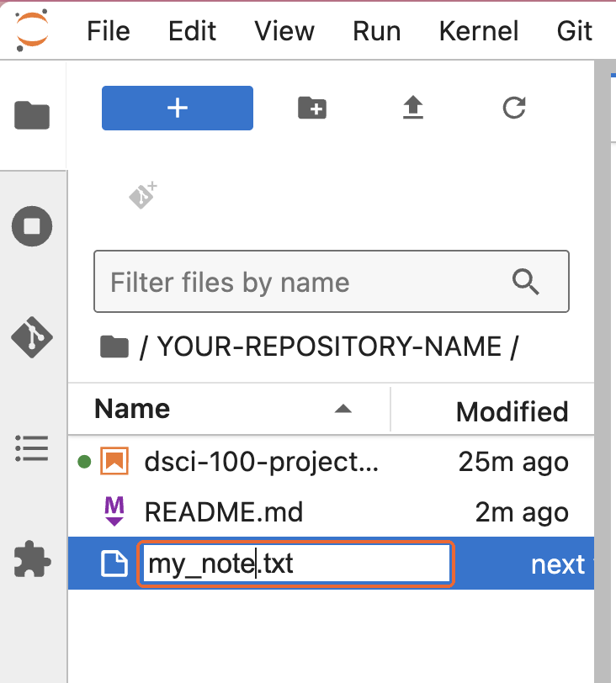Viewport: 616px width, 683px height.
Task: Click the Git clone repository icon
Action: 142,196
